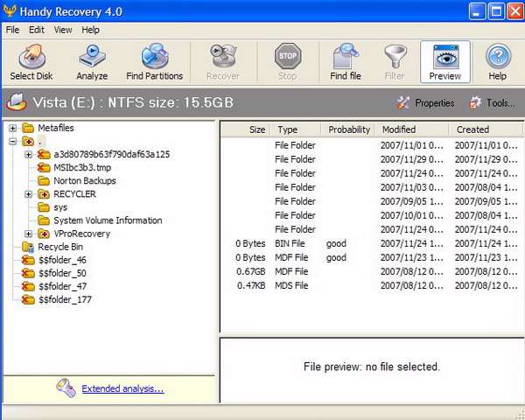The image size is (525, 420).
Task: Minimize the Handy Recovery window
Action: 477,12
